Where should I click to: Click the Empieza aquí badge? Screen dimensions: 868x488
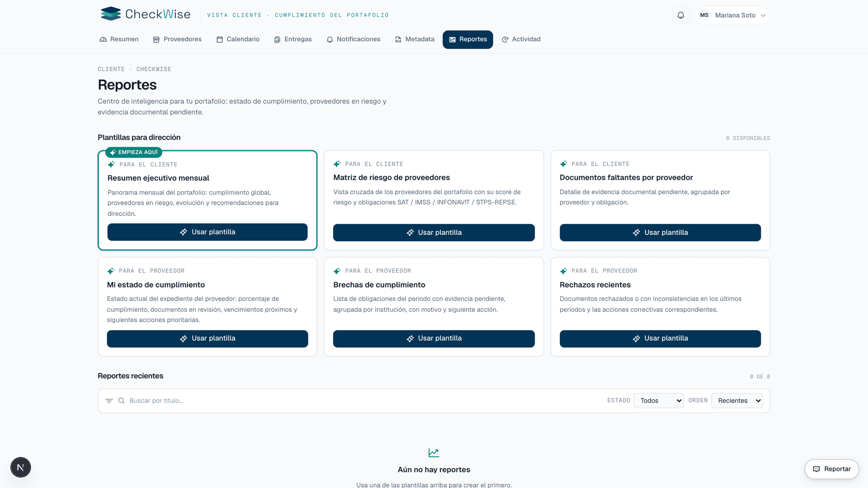(134, 152)
